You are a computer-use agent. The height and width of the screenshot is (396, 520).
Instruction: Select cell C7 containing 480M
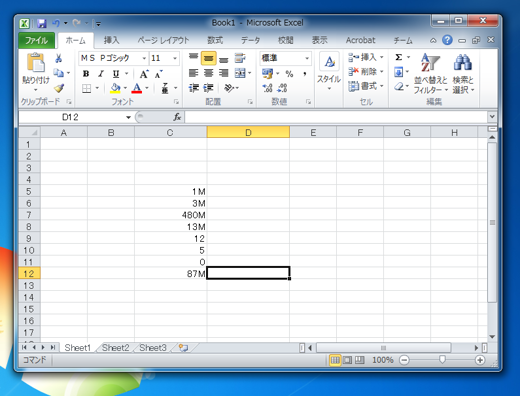[170, 215]
